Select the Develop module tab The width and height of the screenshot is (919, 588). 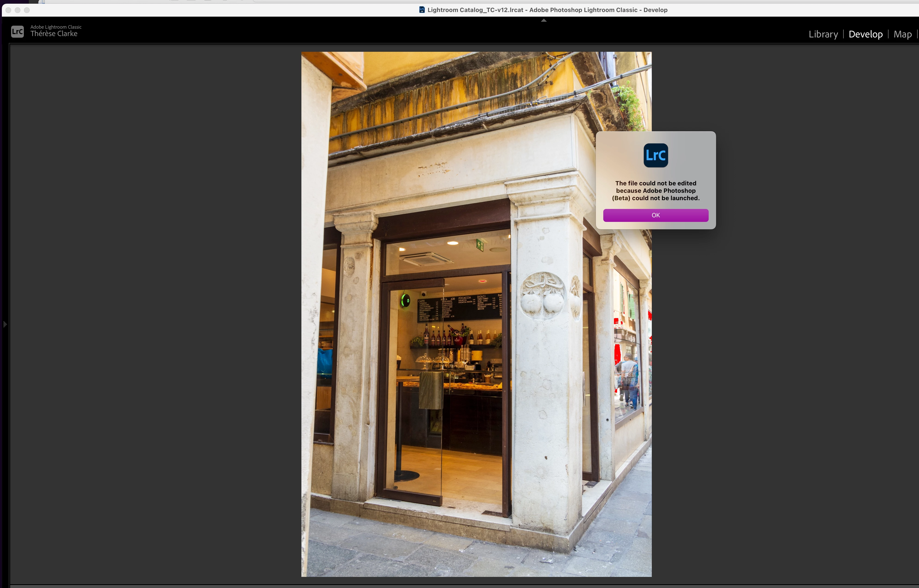coord(865,34)
